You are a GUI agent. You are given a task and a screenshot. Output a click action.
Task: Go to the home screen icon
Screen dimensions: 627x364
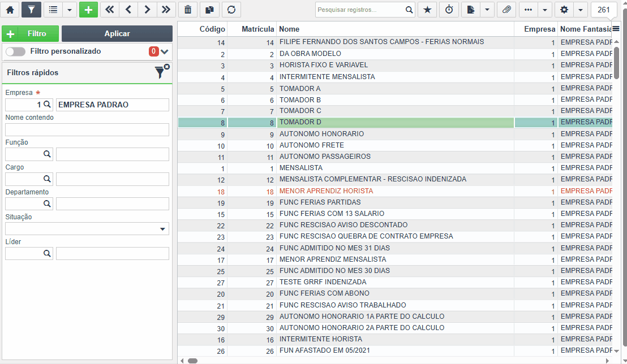(10, 10)
